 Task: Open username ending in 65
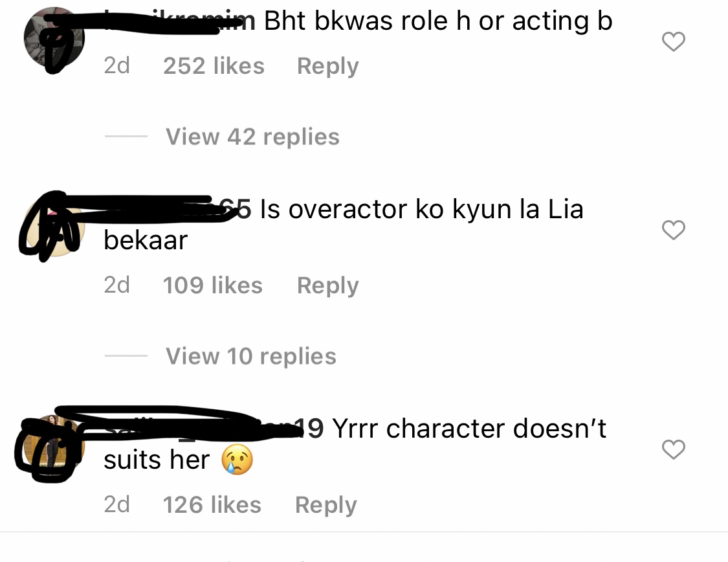tap(177, 208)
